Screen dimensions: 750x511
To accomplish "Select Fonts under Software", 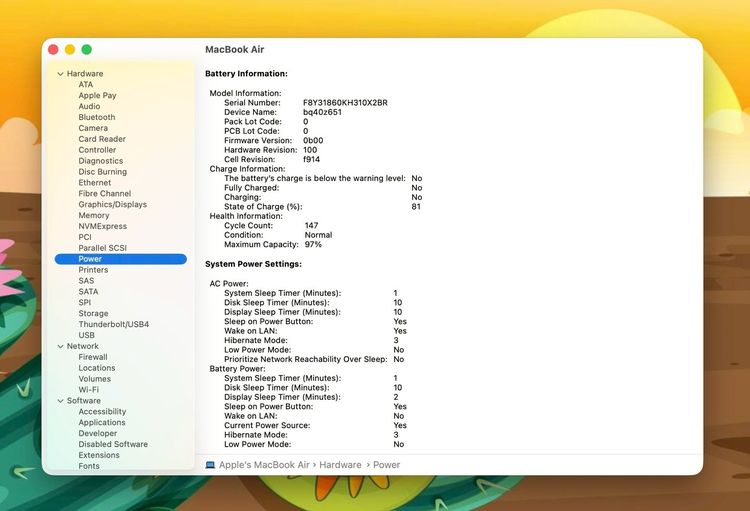I will (x=89, y=466).
